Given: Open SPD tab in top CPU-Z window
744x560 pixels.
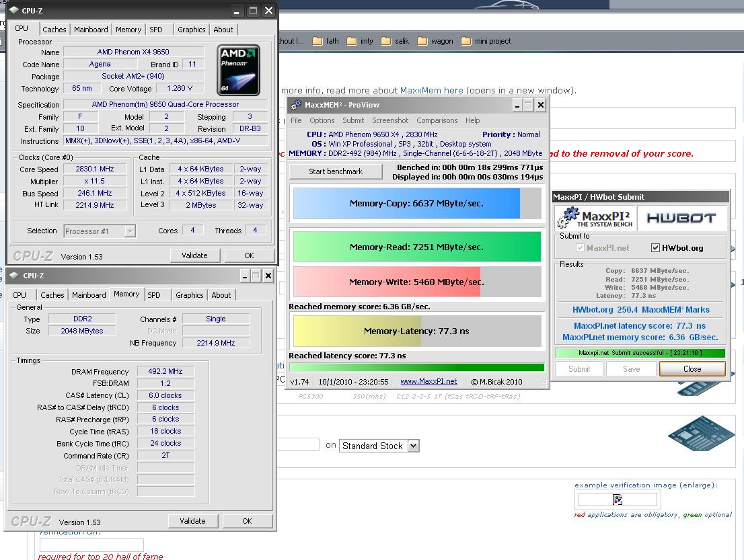Looking at the screenshot, I should coord(156,30).
